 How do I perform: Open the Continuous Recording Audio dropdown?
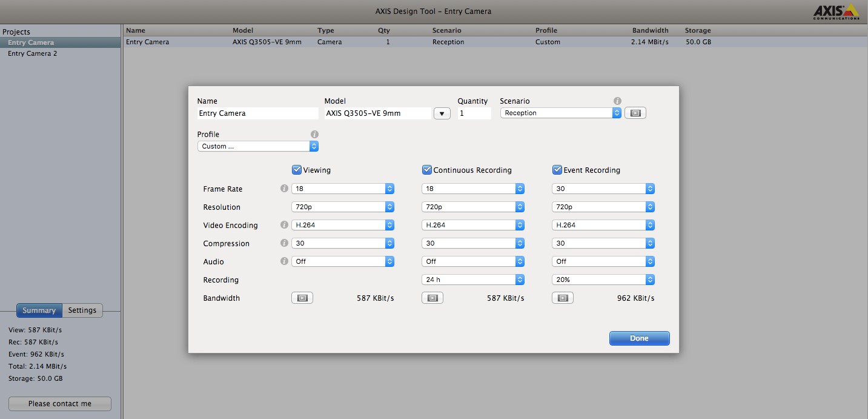[473, 261]
